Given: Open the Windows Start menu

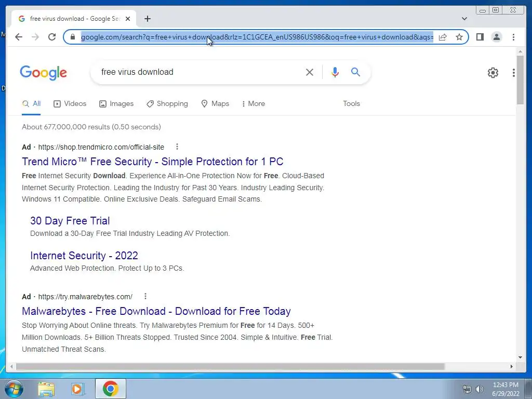Looking at the screenshot, I should 14,389.
